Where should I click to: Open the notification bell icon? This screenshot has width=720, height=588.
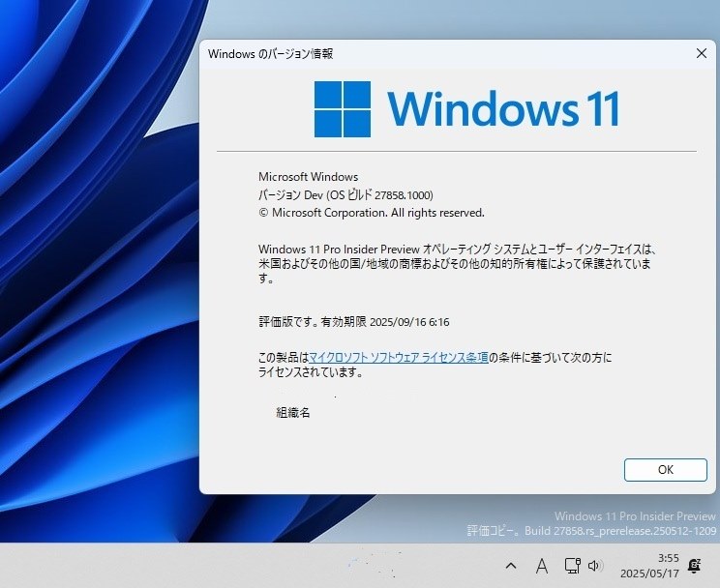(694, 566)
